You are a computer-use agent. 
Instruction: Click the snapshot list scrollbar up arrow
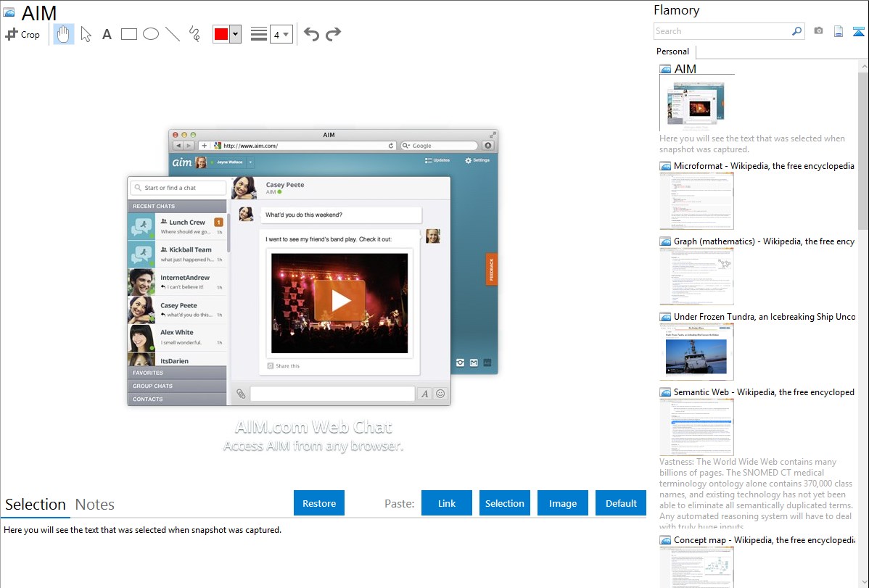click(863, 67)
